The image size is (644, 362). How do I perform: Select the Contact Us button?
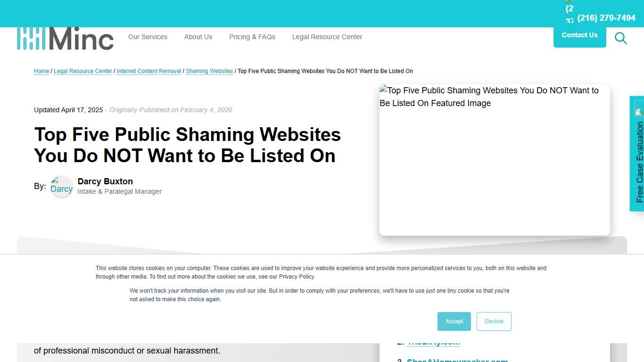pyautogui.click(x=579, y=35)
